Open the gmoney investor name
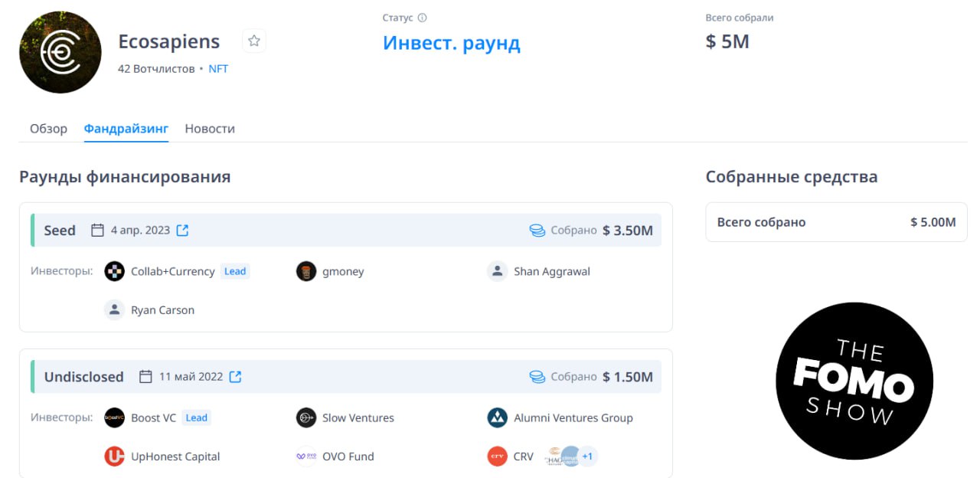The width and height of the screenshot is (980, 478). (x=343, y=271)
